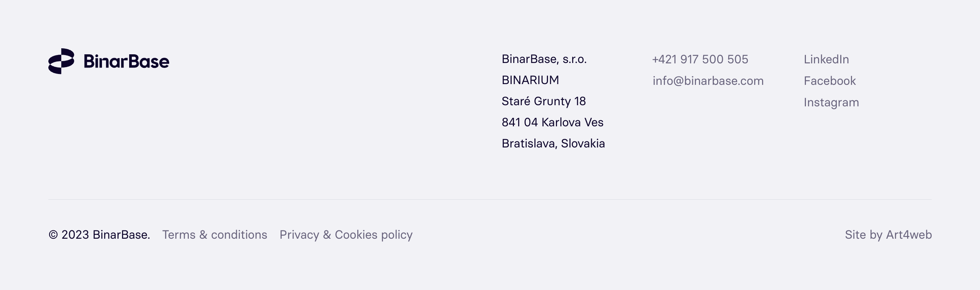Click the BINARIUM address line
This screenshot has width=980, height=290.
click(530, 80)
